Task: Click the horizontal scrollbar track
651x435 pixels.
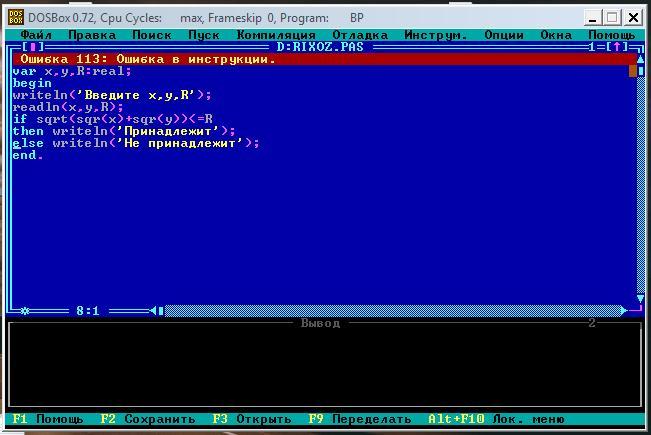Action: point(392,310)
